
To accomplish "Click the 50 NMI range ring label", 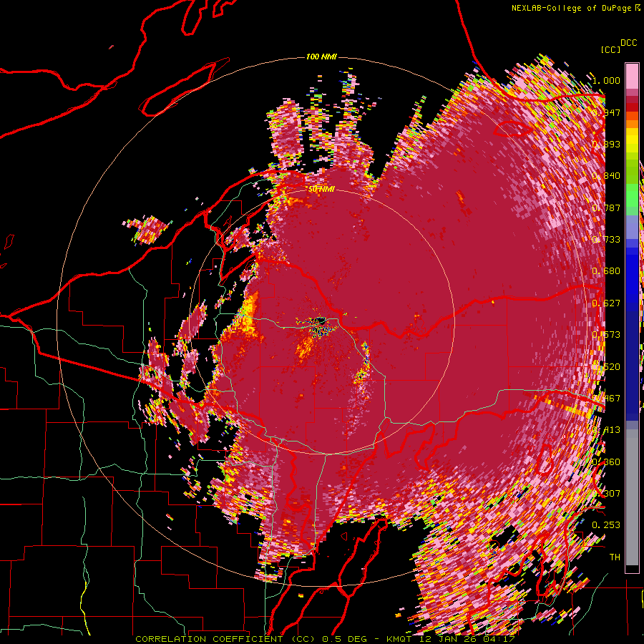I will click(321, 190).
